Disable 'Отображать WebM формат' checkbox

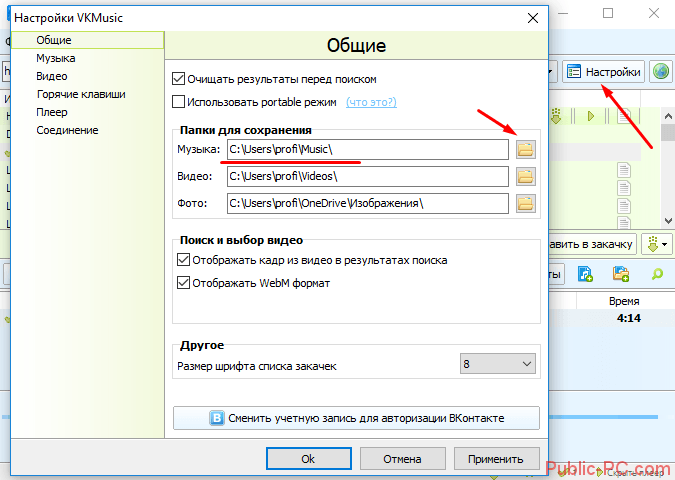pos(183,283)
